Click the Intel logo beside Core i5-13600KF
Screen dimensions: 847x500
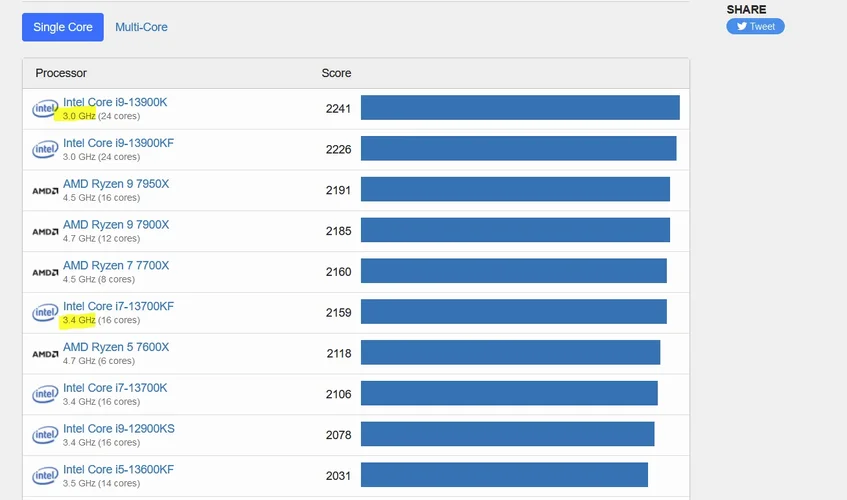click(x=45, y=476)
